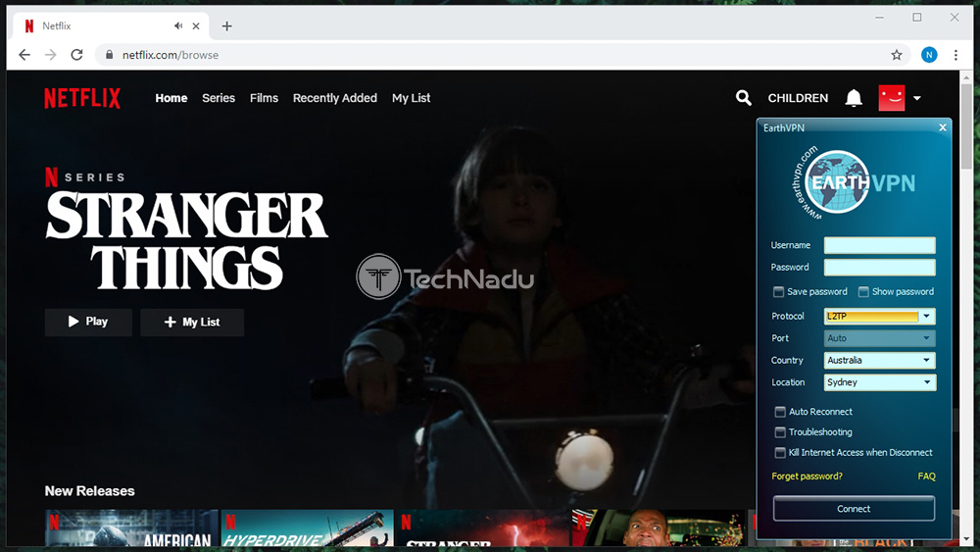The height and width of the screenshot is (552, 980).
Task: Open the Location dropdown showing Sydney
Action: click(879, 382)
